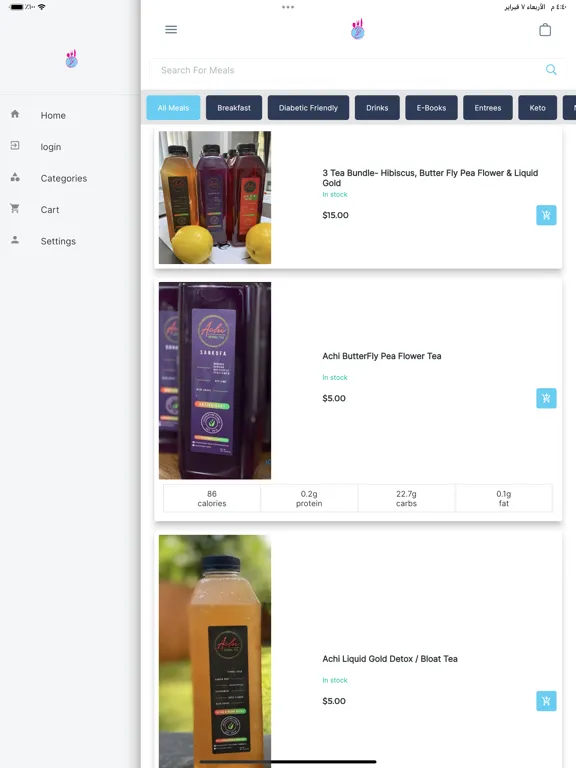This screenshot has height=768, width=576.
Task: Select the Diabetic Friendly category tab
Action: (x=309, y=108)
